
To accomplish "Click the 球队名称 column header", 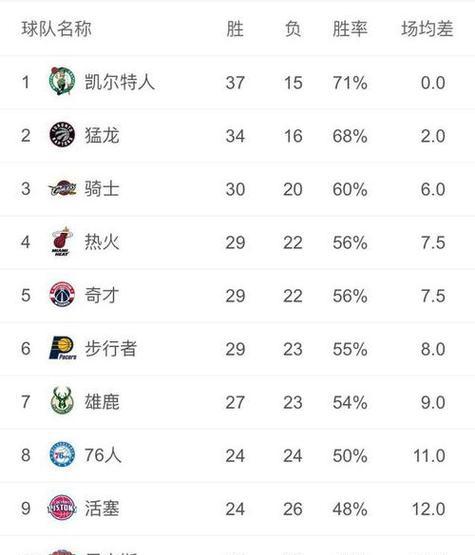I will (56, 29).
